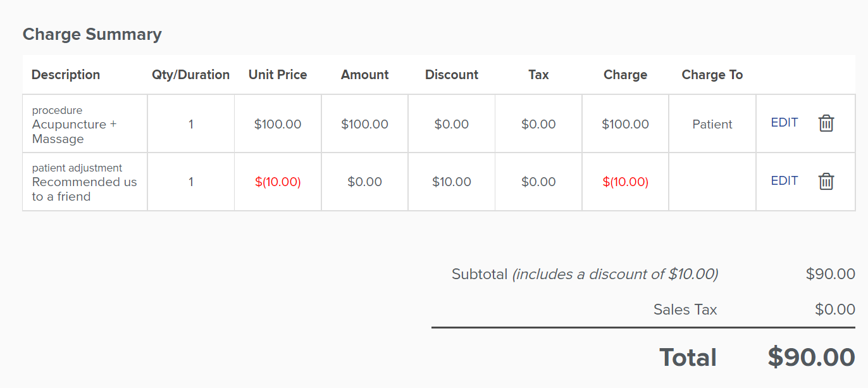The height and width of the screenshot is (388, 868).
Task: Click the Qty/Duration column header
Action: click(x=190, y=75)
